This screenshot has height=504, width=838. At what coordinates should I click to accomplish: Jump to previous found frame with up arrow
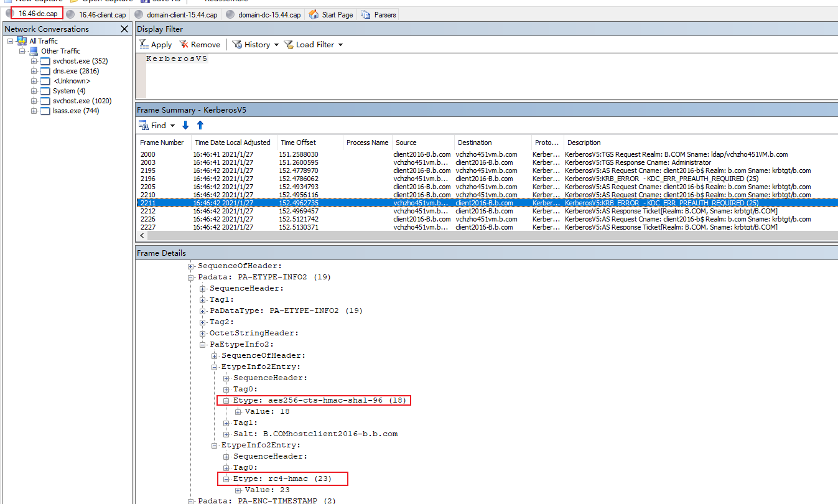coord(200,126)
